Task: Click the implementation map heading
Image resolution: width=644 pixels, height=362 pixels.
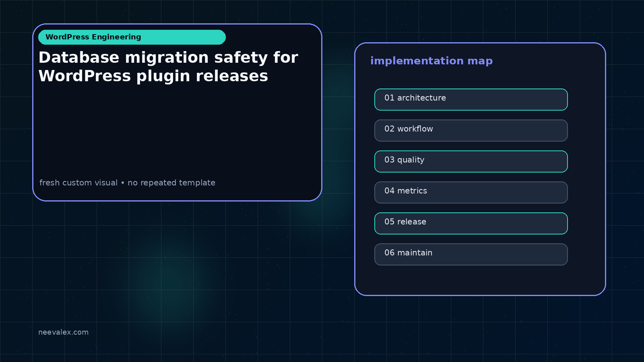Action: click(431, 61)
